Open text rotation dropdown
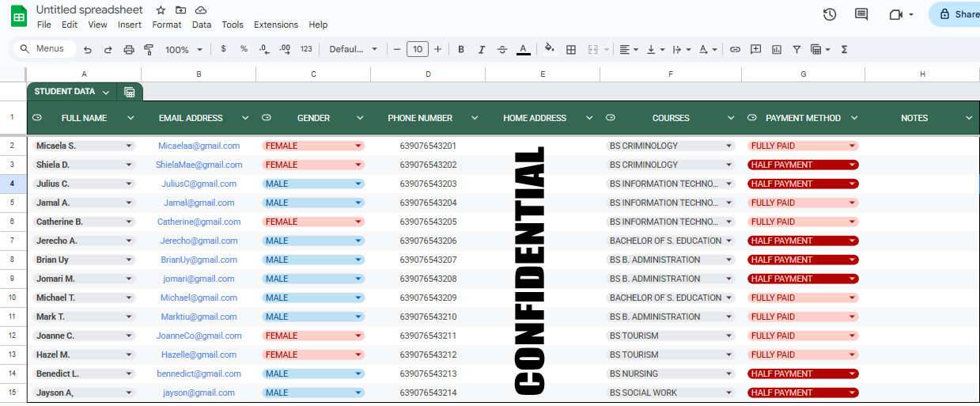 (708, 49)
